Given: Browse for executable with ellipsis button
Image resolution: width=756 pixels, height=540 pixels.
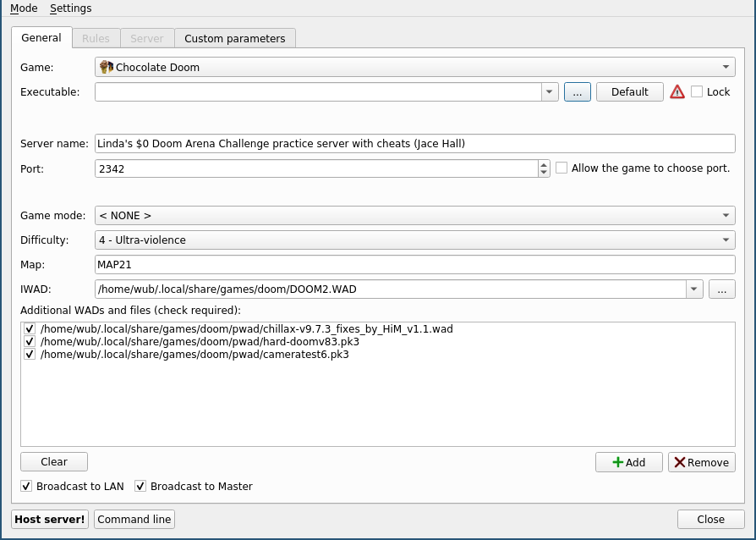Looking at the screenshot, I should [576, 92].
